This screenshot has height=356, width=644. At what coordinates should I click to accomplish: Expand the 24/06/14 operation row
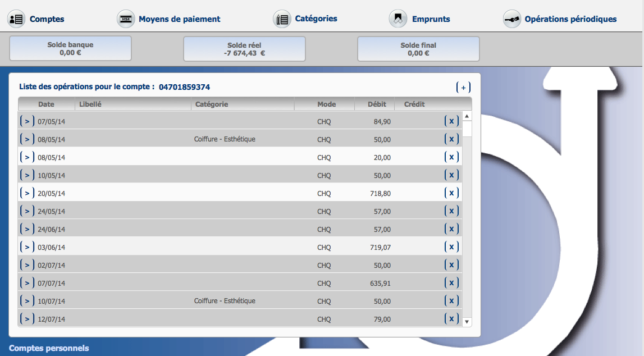click(x=27, y=229)
